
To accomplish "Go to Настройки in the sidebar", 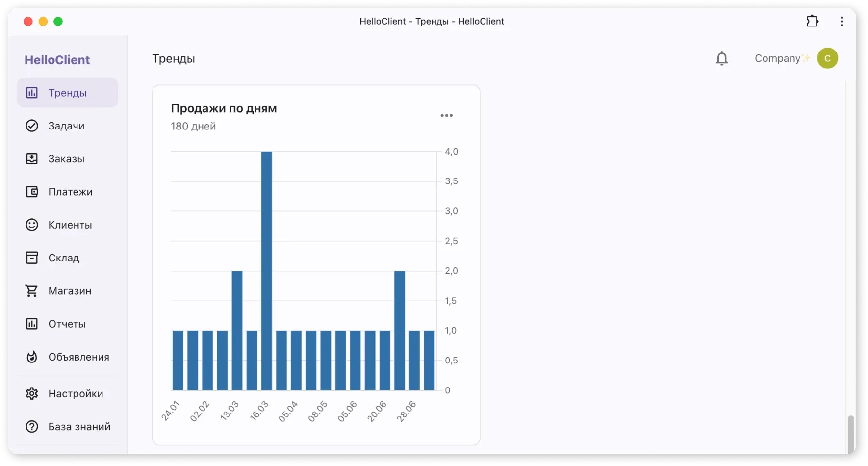I will pos(76,393).
